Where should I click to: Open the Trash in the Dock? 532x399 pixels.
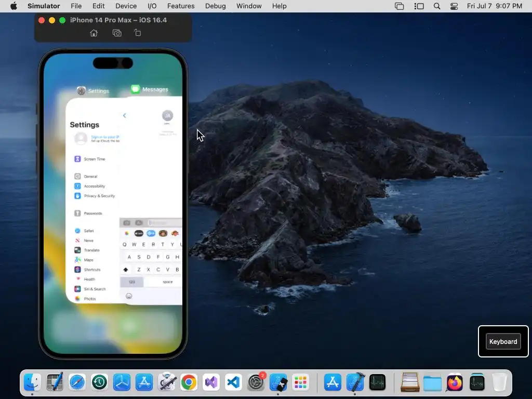pos(499,382)
